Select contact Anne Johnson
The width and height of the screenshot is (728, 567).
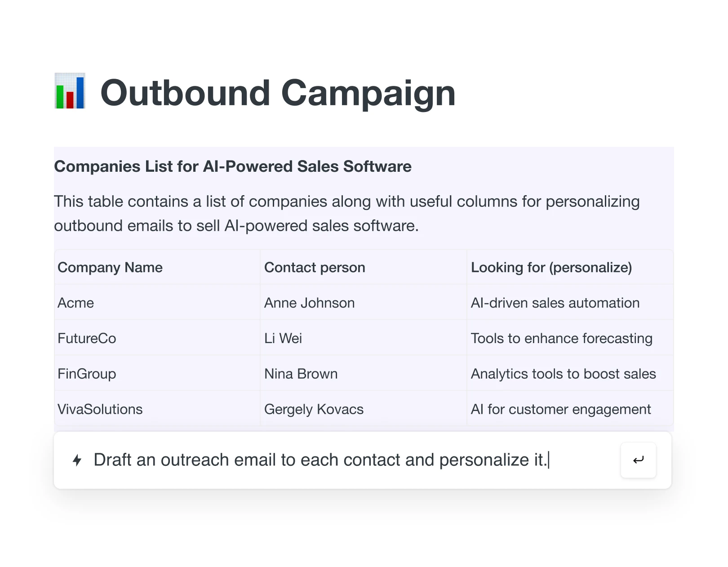click(x=309, y=303)
